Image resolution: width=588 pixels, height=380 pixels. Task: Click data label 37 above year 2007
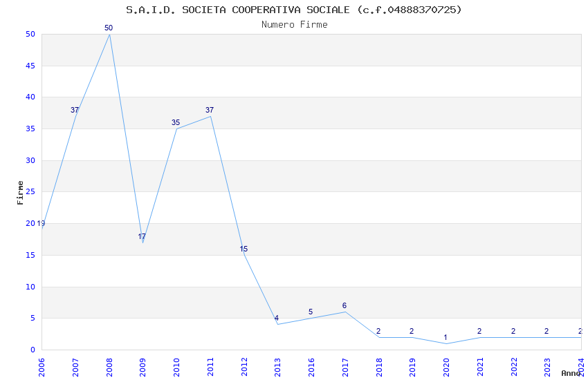click(75, 110)
